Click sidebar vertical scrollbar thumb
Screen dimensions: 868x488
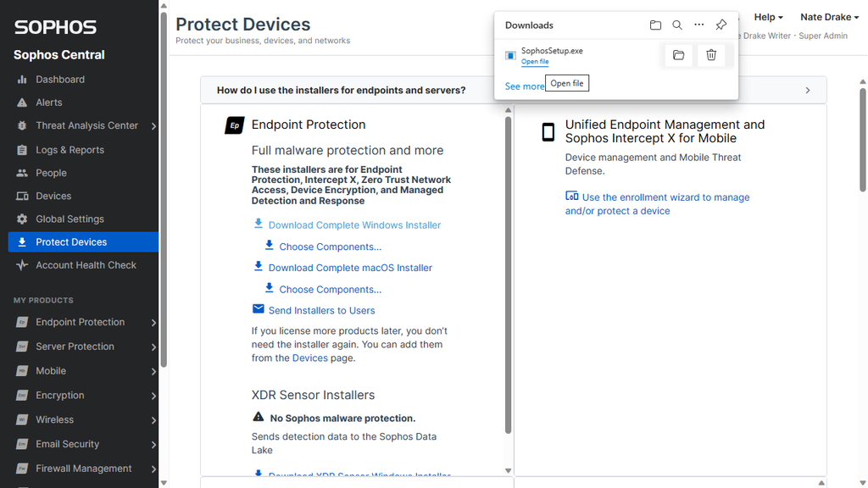point(164,189)
